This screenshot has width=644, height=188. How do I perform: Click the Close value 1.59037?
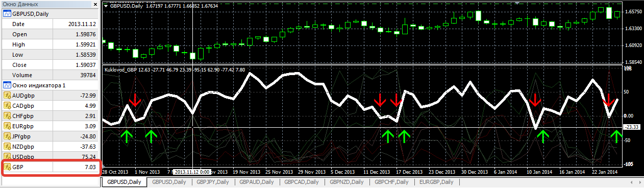[86, 65]
